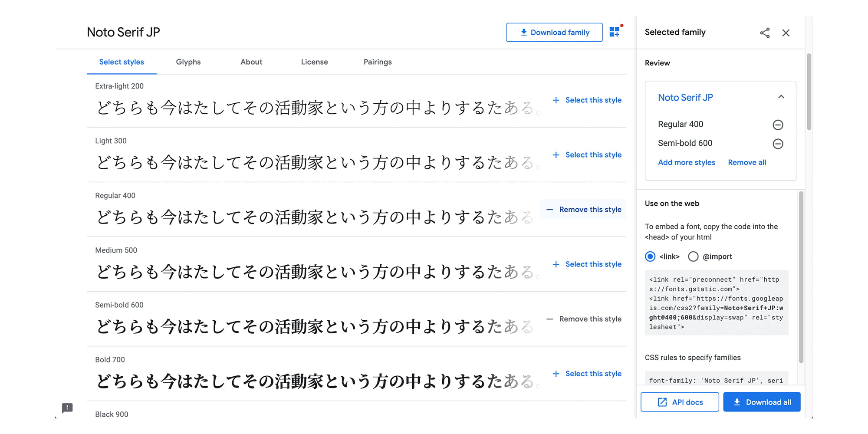Remove the Regular 400 style from selection
Screen dimensions: 868x434
(583, 210)
